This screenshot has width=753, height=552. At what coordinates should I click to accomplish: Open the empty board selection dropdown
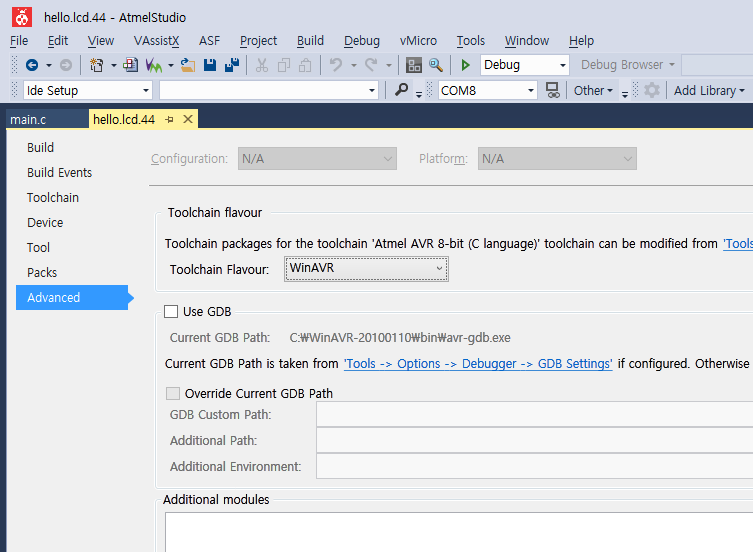coord(269,90)
